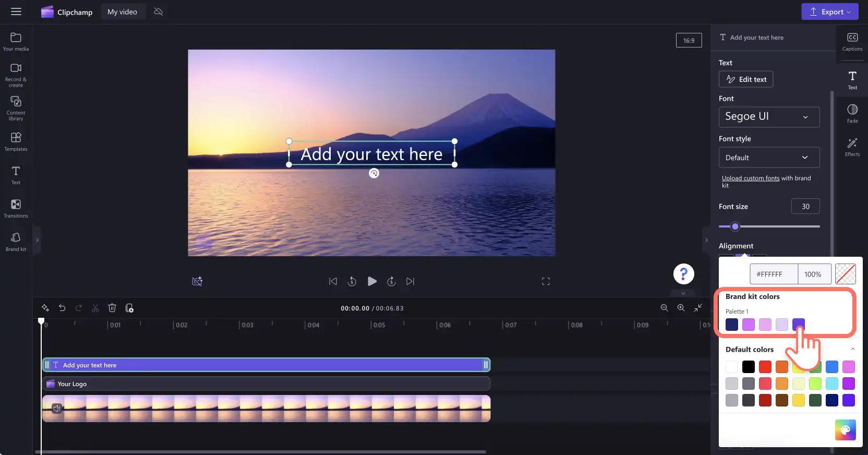Open the Your media sidebar panel
Image resolution: width=868 pixels, height=455 pixels.
(16, 42)
